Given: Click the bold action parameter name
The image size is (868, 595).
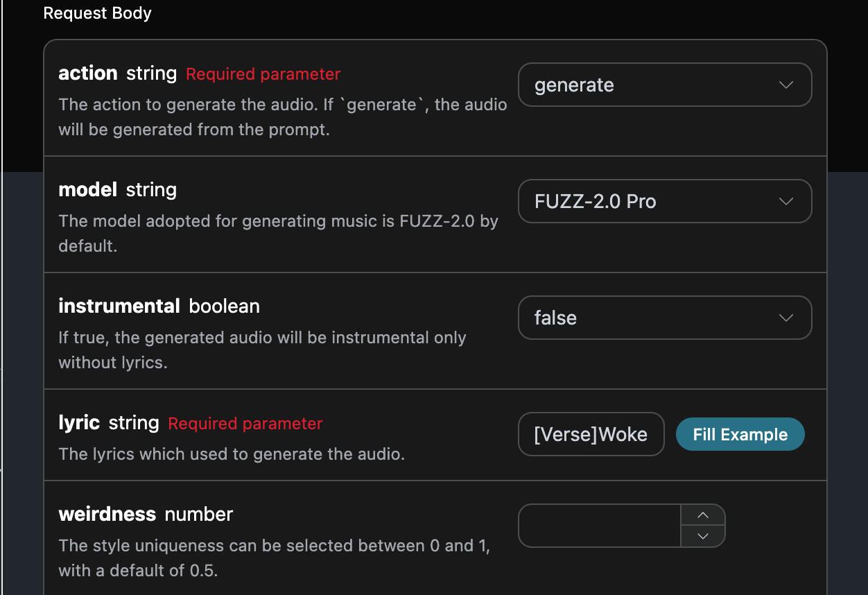Looking at the screenshot, I should [x=88, y=74].
